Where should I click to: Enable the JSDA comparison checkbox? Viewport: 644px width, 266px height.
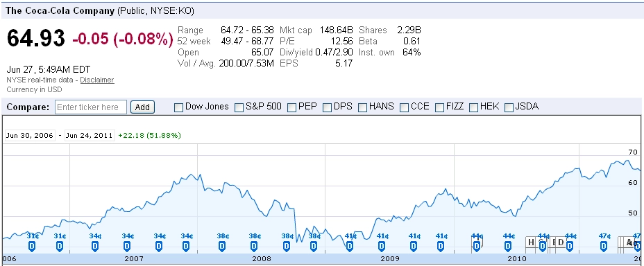[x=509, y=107]
